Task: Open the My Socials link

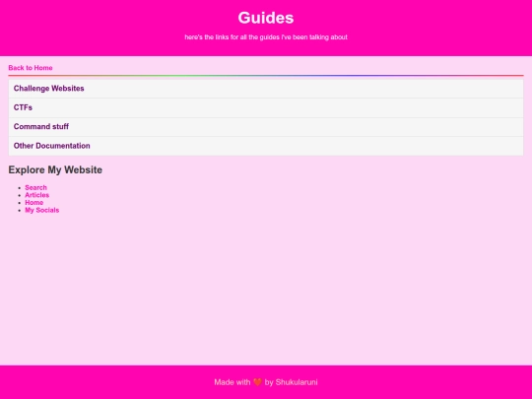Action: (42, 210)
